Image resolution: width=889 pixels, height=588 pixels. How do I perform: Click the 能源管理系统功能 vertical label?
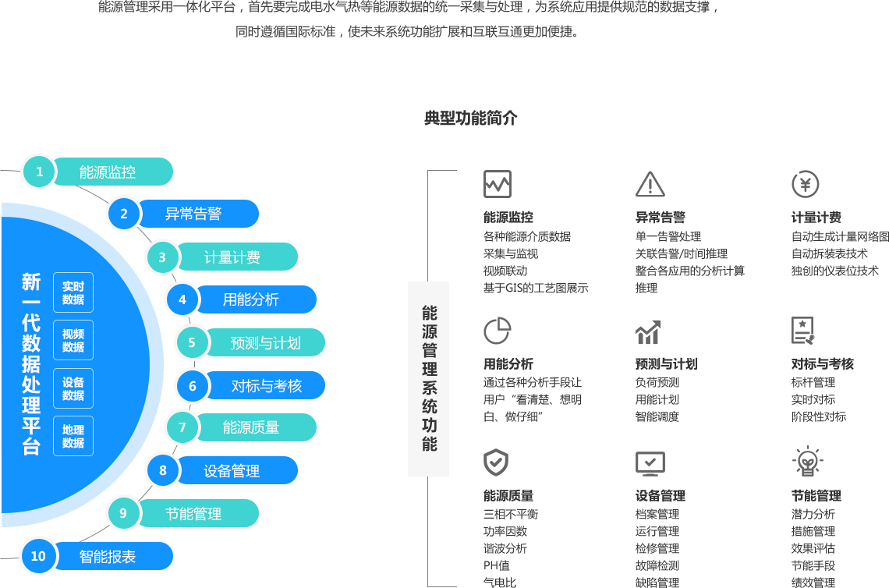click(429, 378)
